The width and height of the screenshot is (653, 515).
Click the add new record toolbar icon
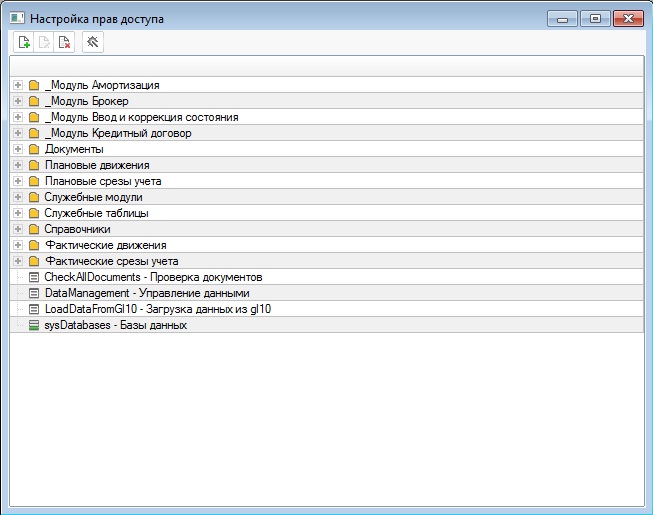click(x=24, y=42)
